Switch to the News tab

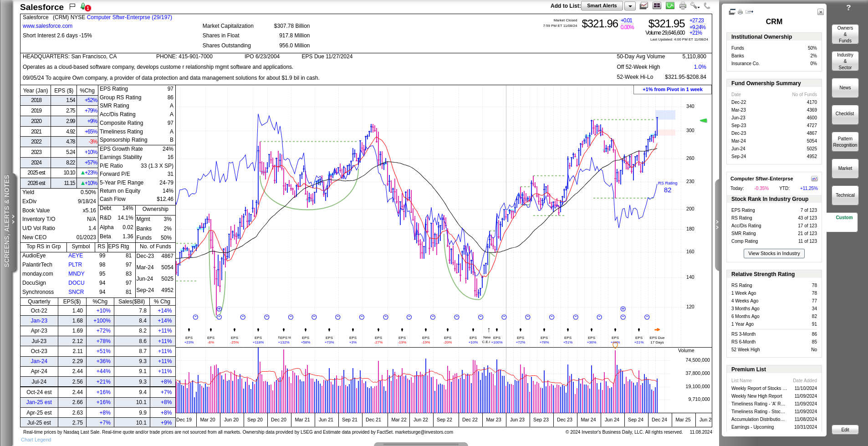click(x=845, y=88)
